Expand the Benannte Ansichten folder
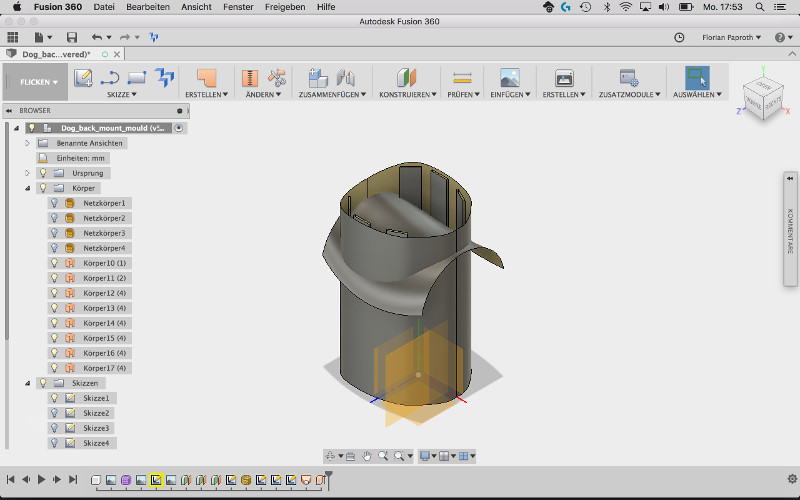 [28, 143]
